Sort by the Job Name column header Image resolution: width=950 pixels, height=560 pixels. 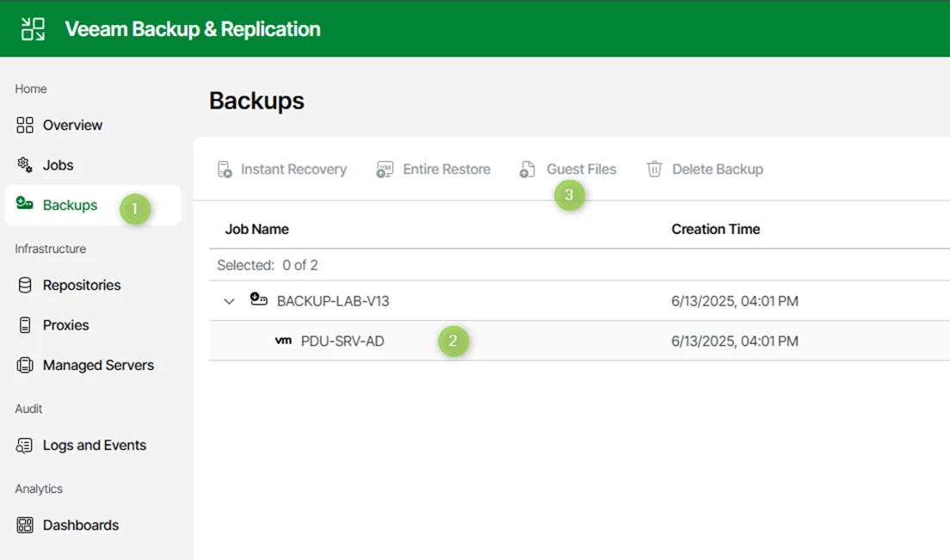tap(257, 230)
